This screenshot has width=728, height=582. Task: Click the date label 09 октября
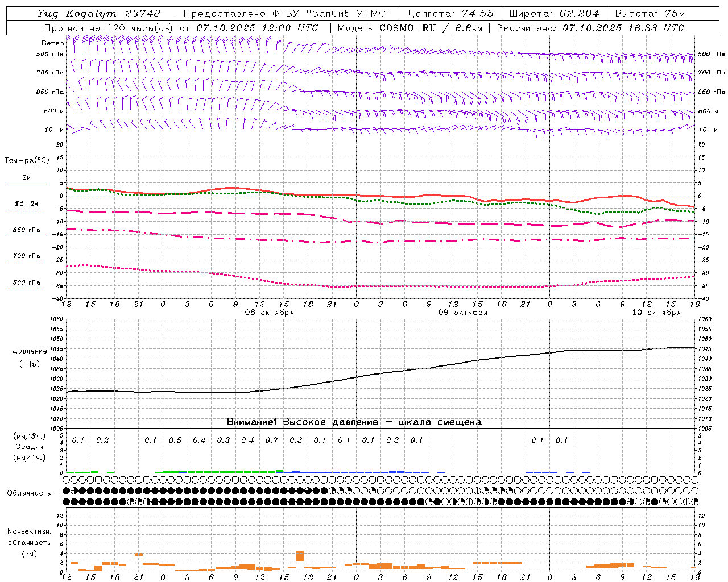click(463, 313)
